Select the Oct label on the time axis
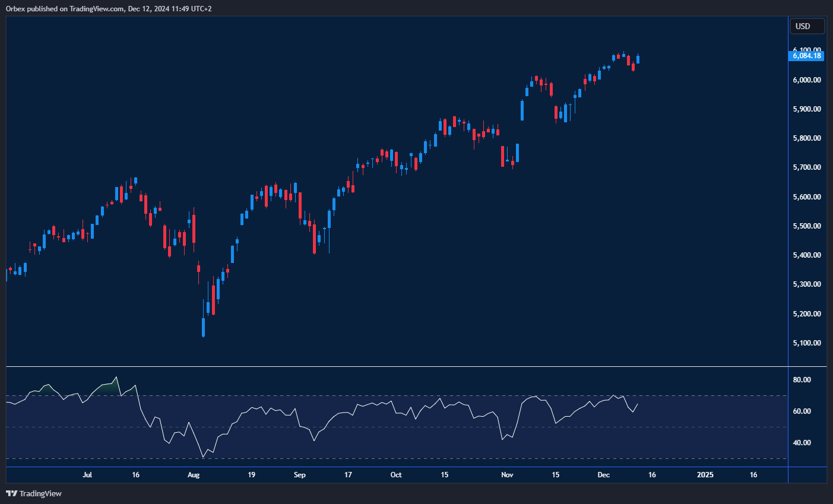This screenshot has width=833, height=504. click(395, 475)
